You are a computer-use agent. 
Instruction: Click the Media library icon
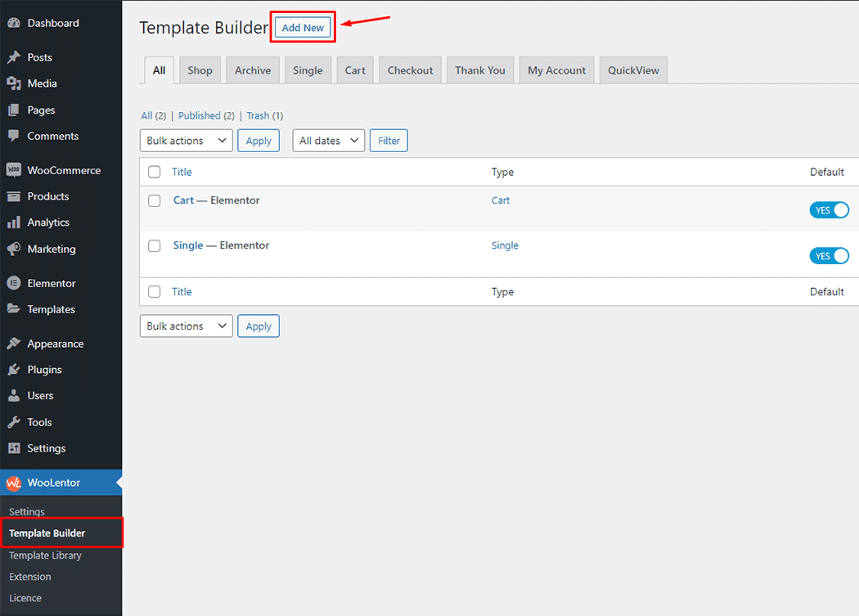pyautogui.click(x=14, y=83)
